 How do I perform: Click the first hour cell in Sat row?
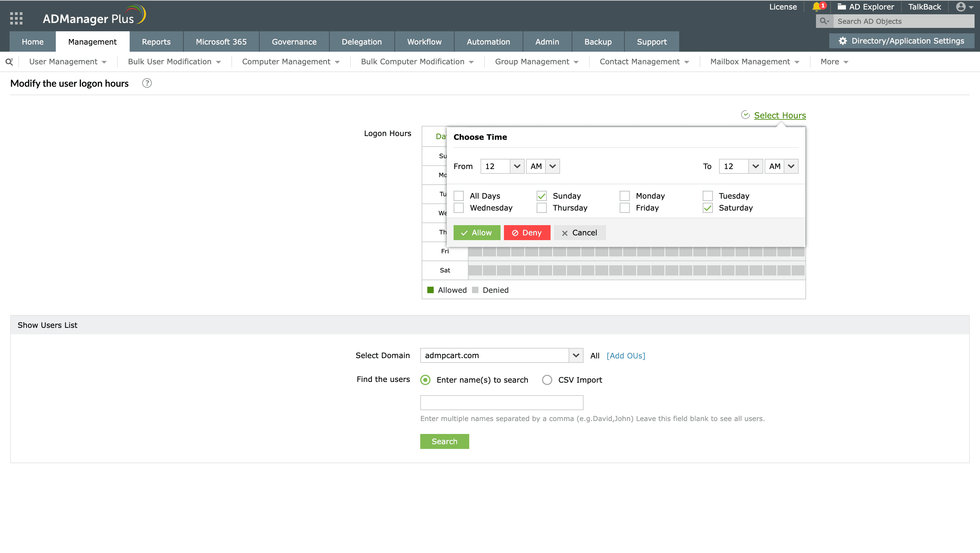click(475, 270)
